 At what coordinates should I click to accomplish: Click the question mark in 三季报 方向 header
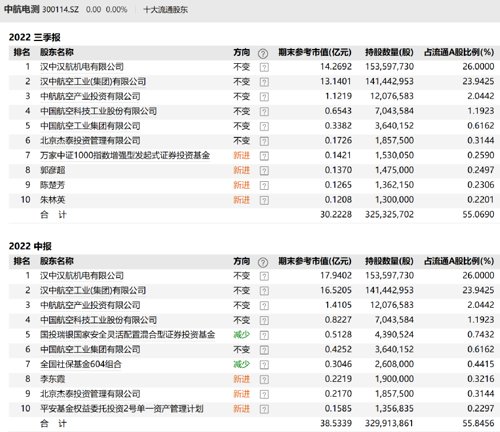click(263, 53)
